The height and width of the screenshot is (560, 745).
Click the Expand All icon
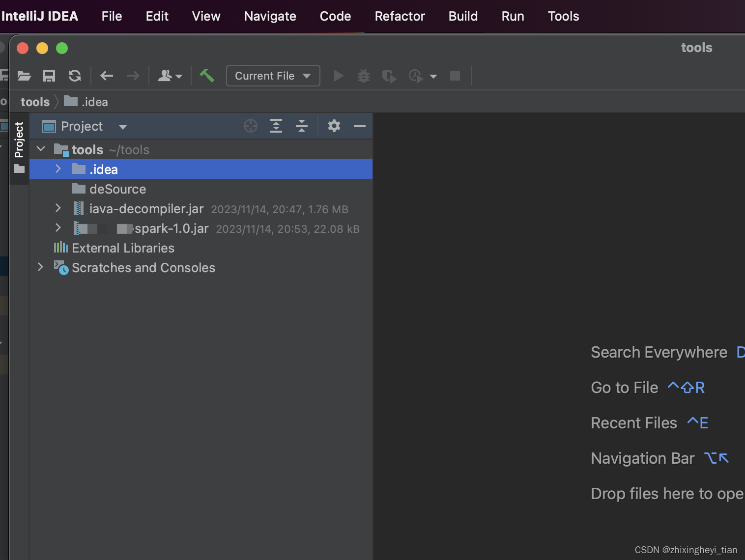click(x=276, y=126)
